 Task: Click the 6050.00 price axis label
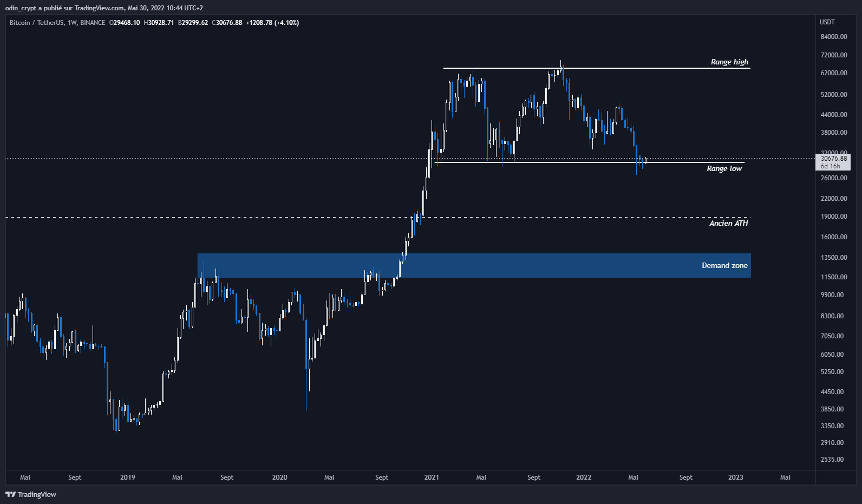(x=832, y=355)
